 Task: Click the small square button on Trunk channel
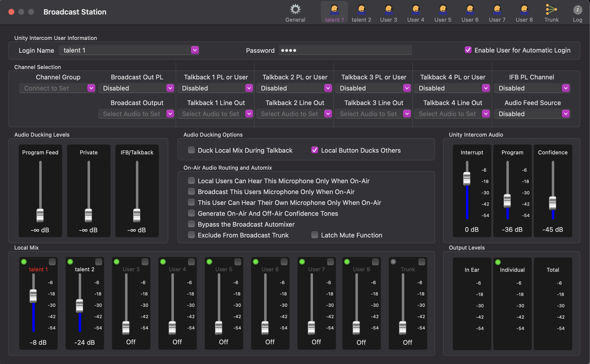click(x=422, y=262)
